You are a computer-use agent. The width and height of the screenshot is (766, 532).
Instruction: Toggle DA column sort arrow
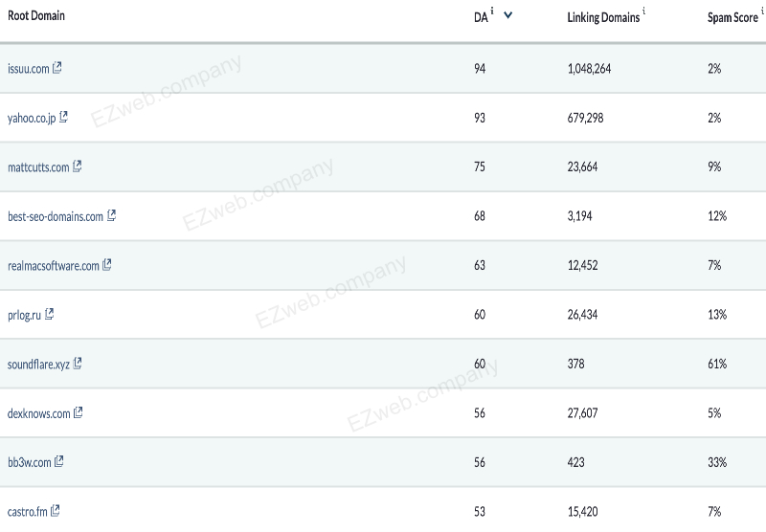[507, 15]
